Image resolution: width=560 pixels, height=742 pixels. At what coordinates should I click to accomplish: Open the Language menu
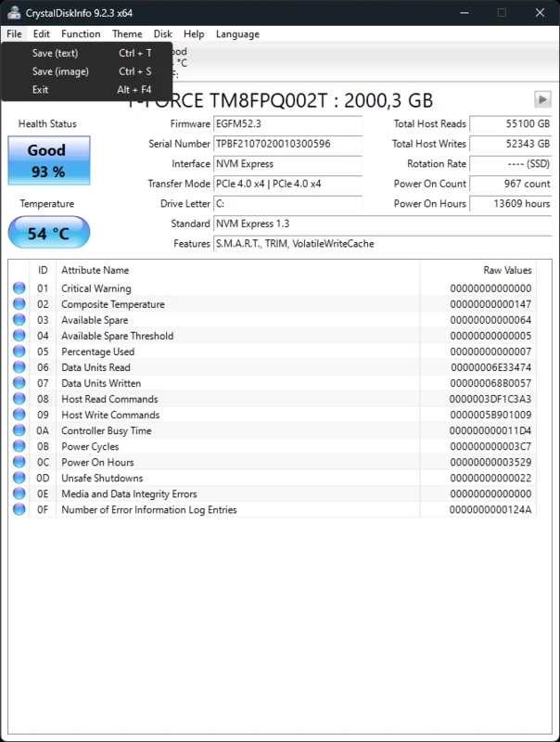(x=237, y=34)
